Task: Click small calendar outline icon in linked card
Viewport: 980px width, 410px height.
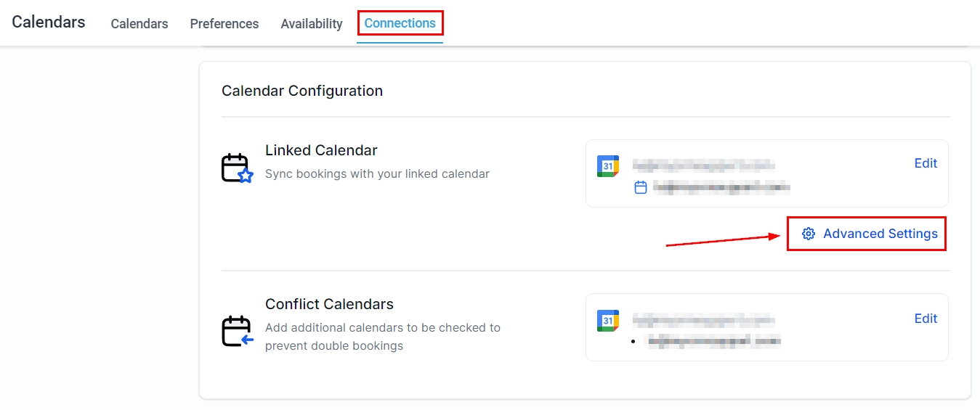Action: point(641,188)
